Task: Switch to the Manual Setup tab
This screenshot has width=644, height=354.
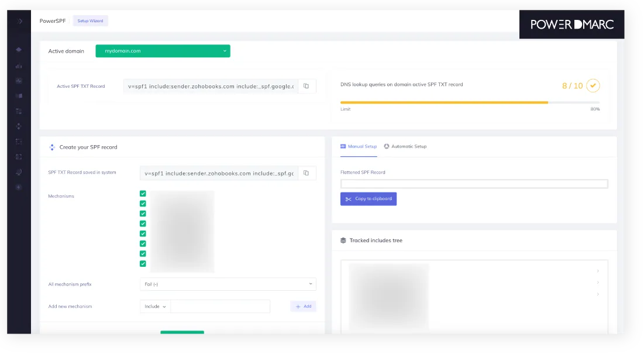Action: (x=359, y=147)
